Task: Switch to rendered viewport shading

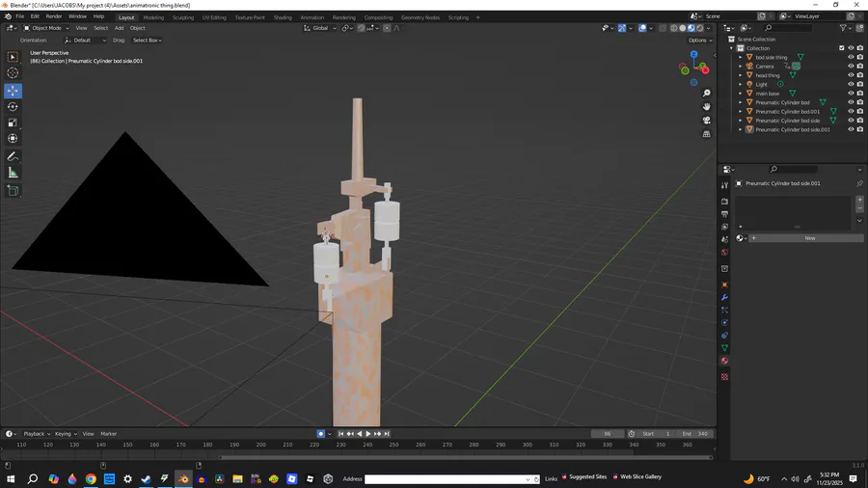Action: tap(700, 28)
